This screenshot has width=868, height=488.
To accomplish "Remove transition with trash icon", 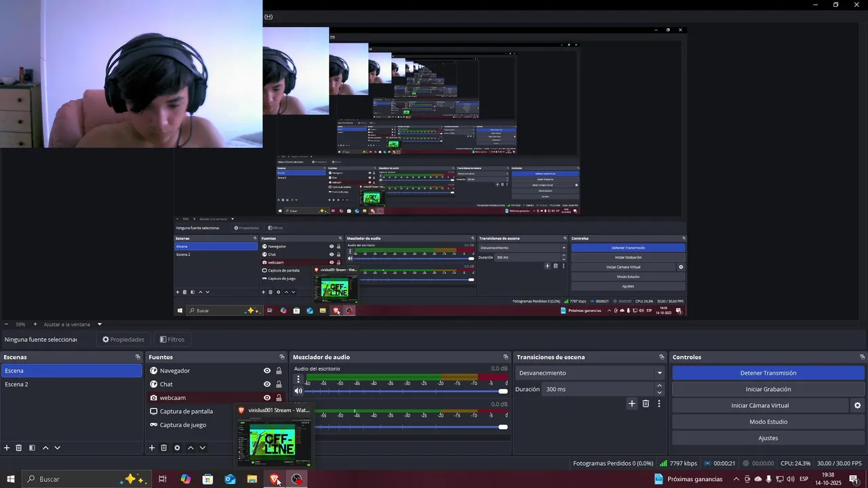I will pyautogui.click(x=646, y=403).
